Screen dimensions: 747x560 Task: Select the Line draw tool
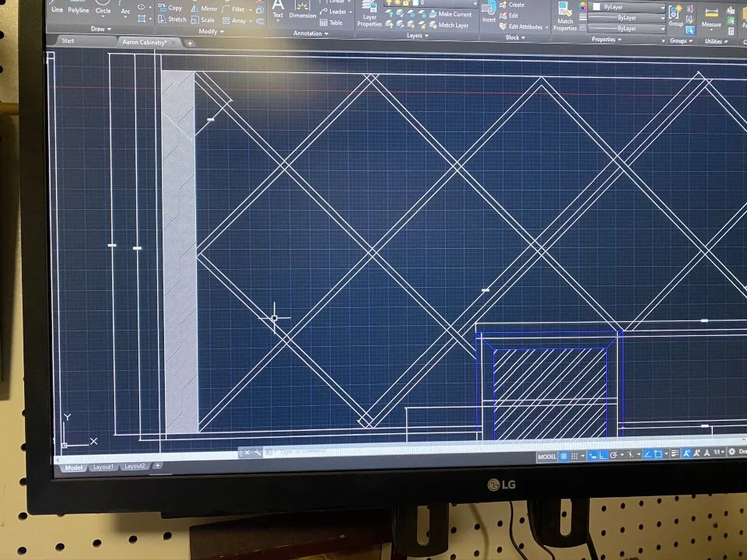click(x=57, y=7)
